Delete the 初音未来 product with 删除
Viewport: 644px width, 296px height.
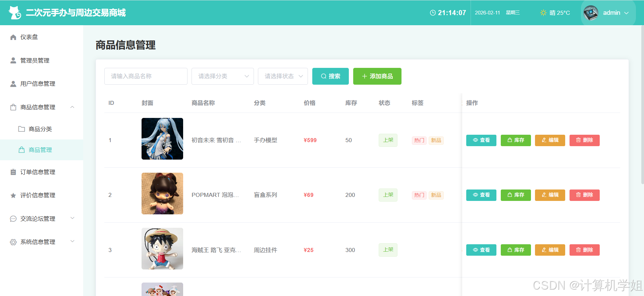tap(585, 140)
